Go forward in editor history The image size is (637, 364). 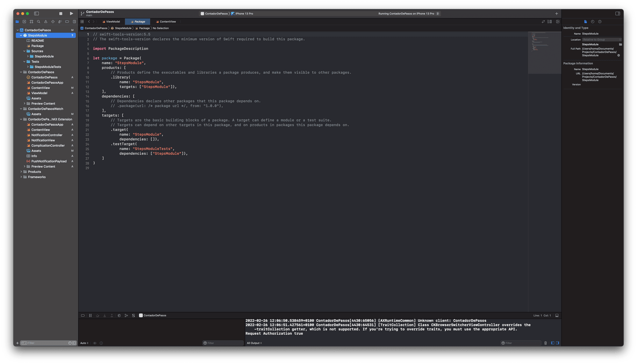[93, 22]
